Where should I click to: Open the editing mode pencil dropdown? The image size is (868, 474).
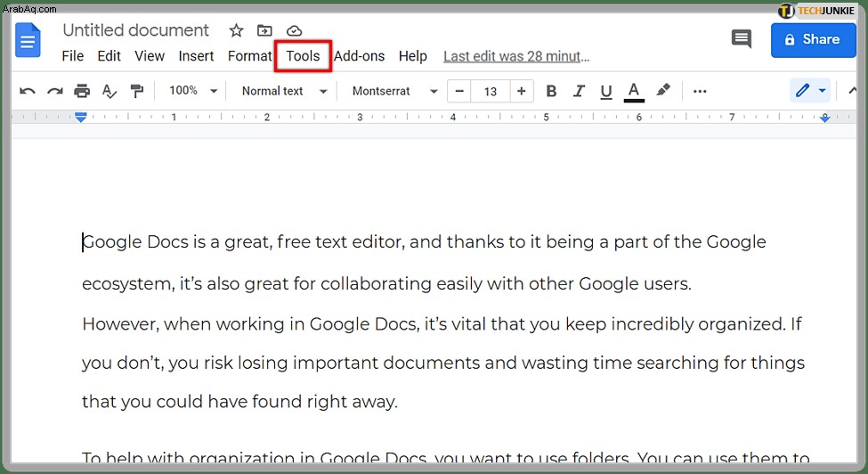tap(810, 90)
